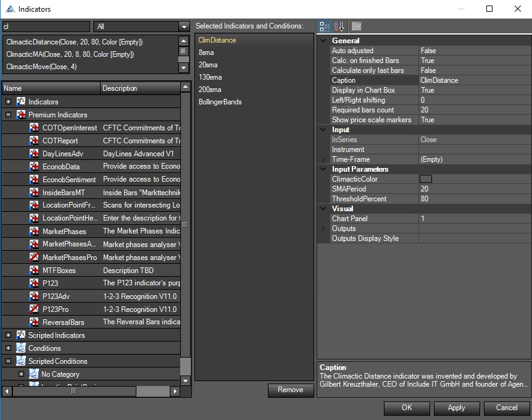
Task: Click the Apply button
Action: tap(457, 408)
